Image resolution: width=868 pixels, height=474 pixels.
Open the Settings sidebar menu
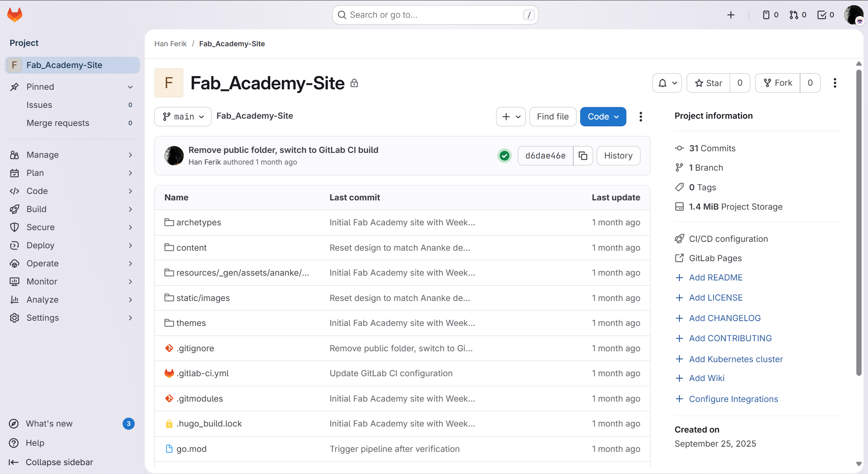tap(42, 317)
